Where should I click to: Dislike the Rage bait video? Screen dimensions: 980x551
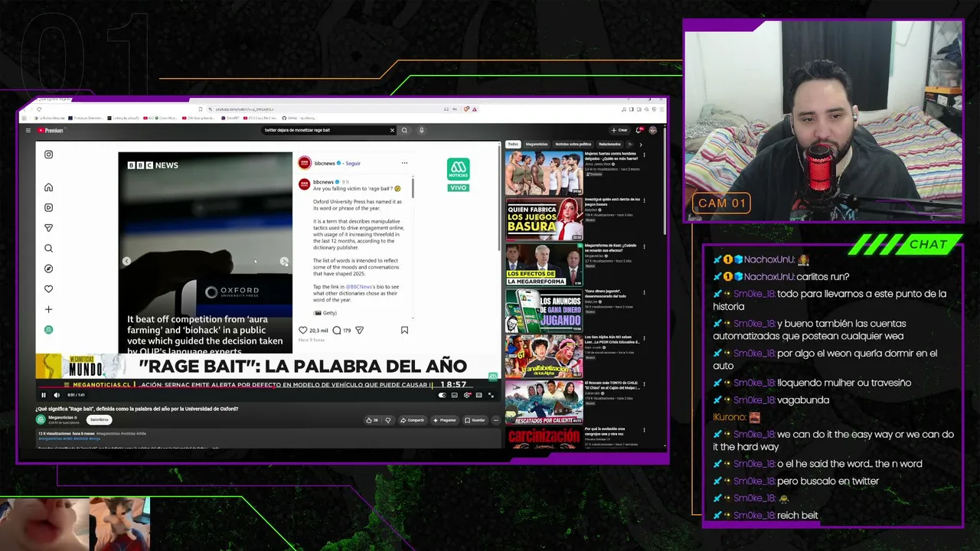click(x=387, y=420)
